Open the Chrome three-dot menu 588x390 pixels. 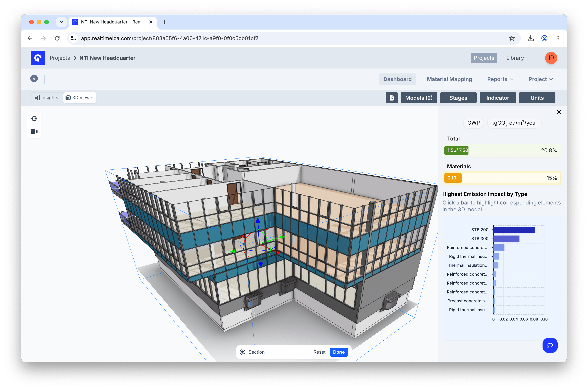pyautogui.click(x=558, y=38)
